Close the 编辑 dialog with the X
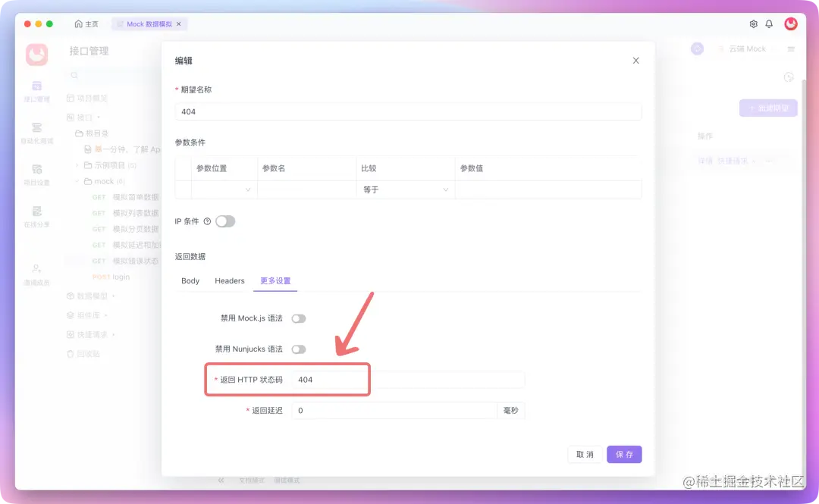Viewport: 819px width, 504px height. [635, 61]
